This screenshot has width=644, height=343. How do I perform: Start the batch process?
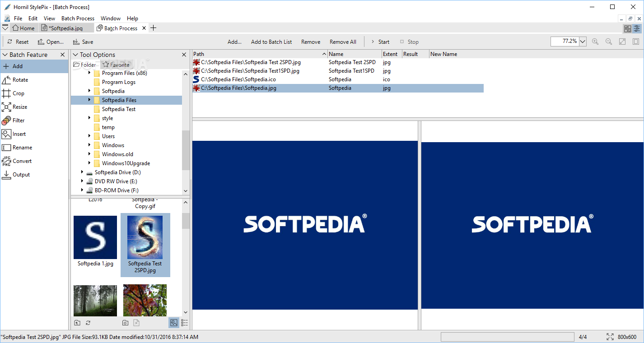point(380,42)
